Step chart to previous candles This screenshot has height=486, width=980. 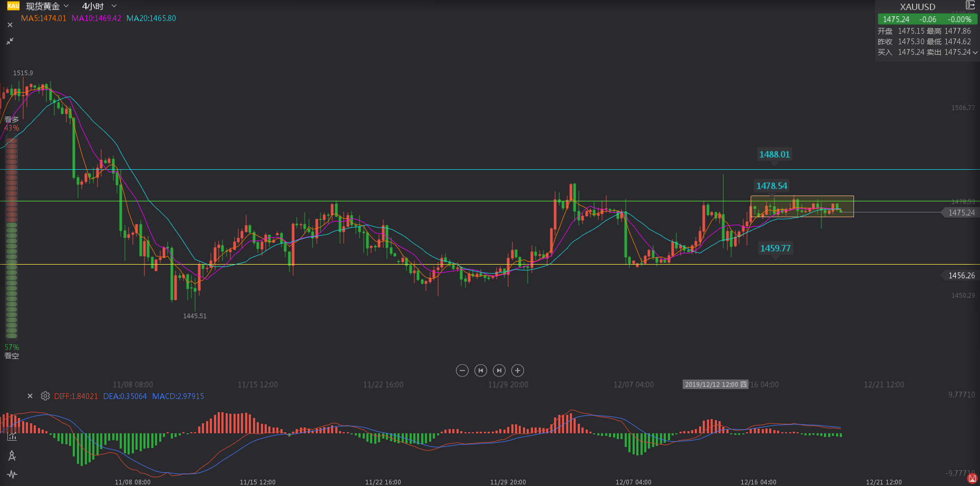pyautogui.click(x=480, y=371)
